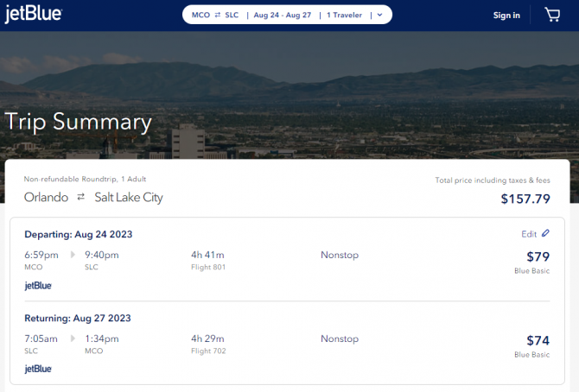Click the swap arrows between Orlando and Salt Lake City
The image size is (579, 392).
coord(81,197)
